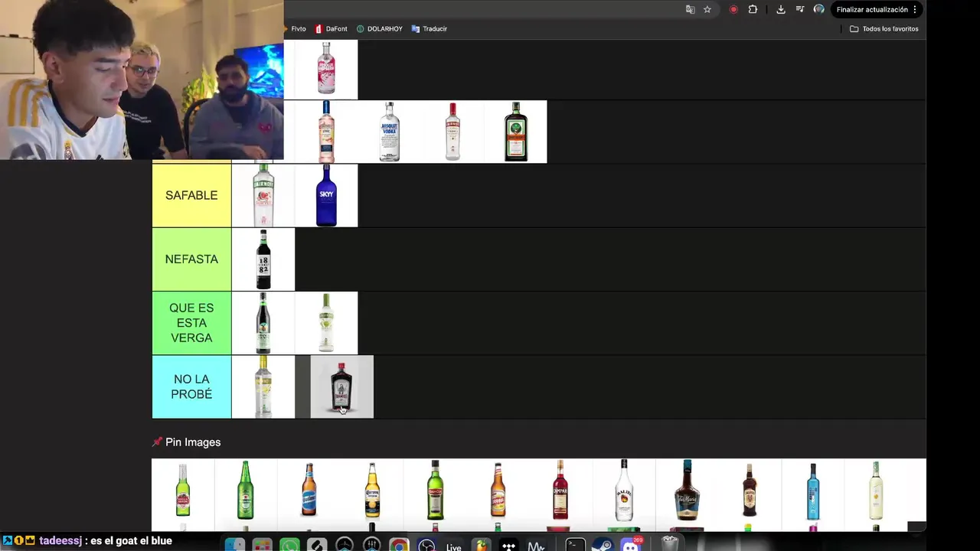The image size is (980, 551).
Task: Select the light blue bottle in Pin Images
Action: coord(813,490)
